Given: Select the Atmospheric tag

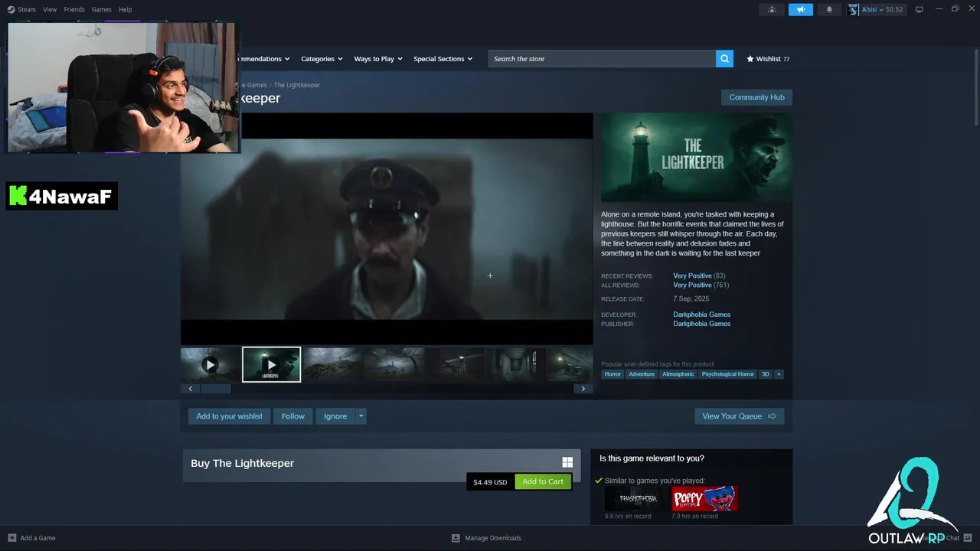Looking at the screenshot, I should point(678,374).
